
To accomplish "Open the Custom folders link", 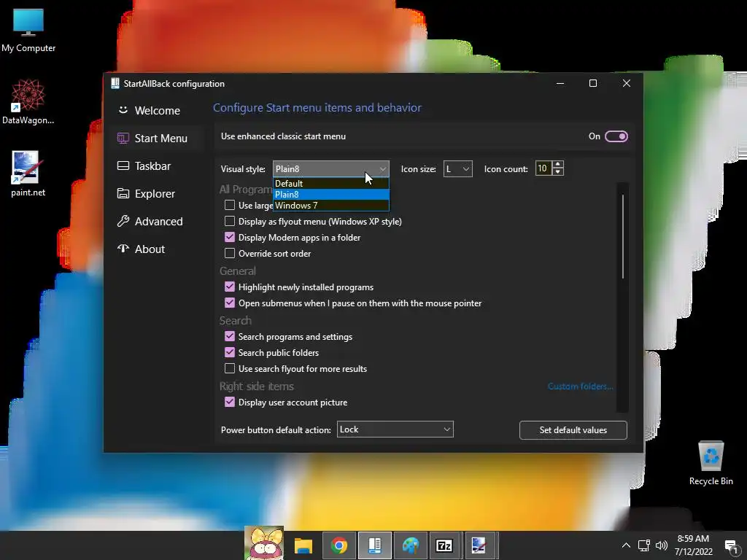I will [580, 386].
